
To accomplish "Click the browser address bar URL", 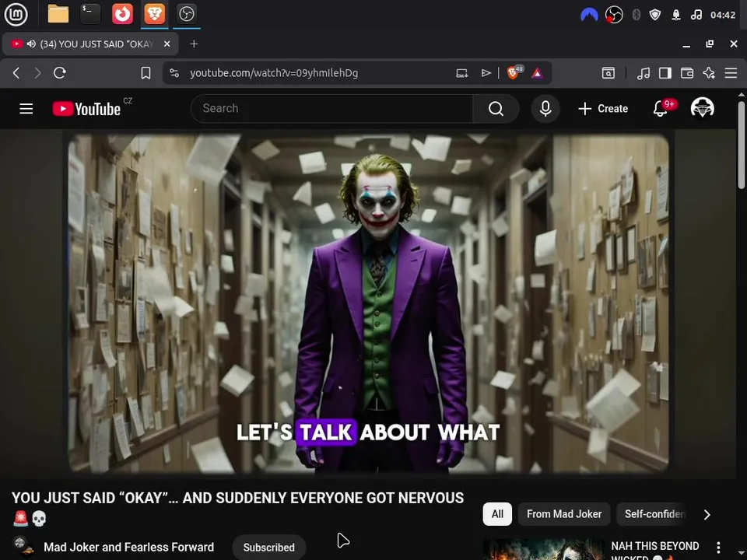I will point(274,73).
